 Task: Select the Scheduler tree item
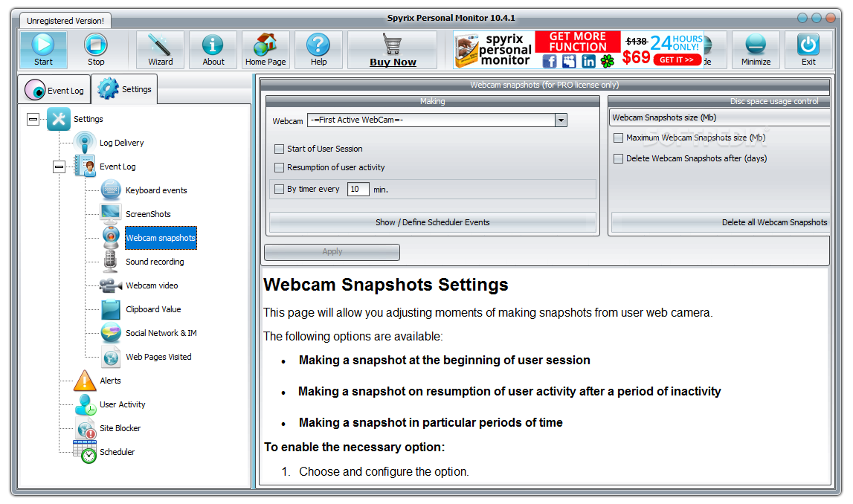tap(117, 452)
